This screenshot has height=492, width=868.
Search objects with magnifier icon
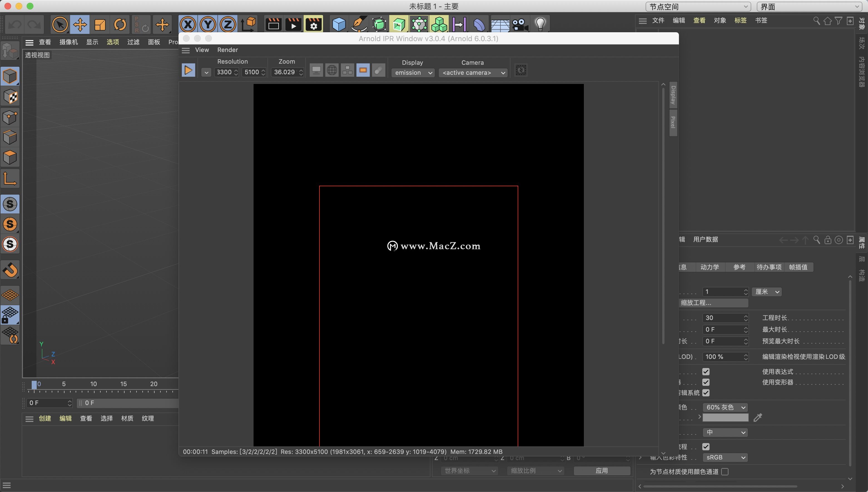pos(816,21)
